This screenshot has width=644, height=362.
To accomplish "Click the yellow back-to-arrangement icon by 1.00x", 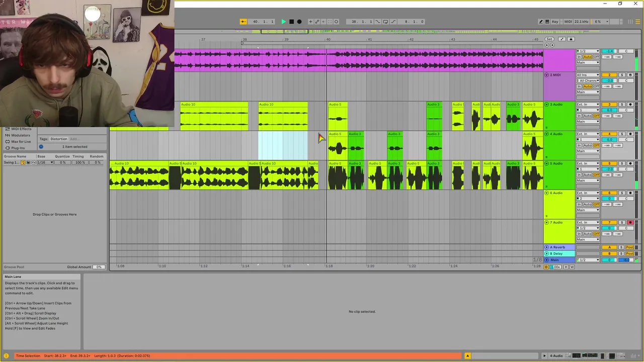I will 546,267.
